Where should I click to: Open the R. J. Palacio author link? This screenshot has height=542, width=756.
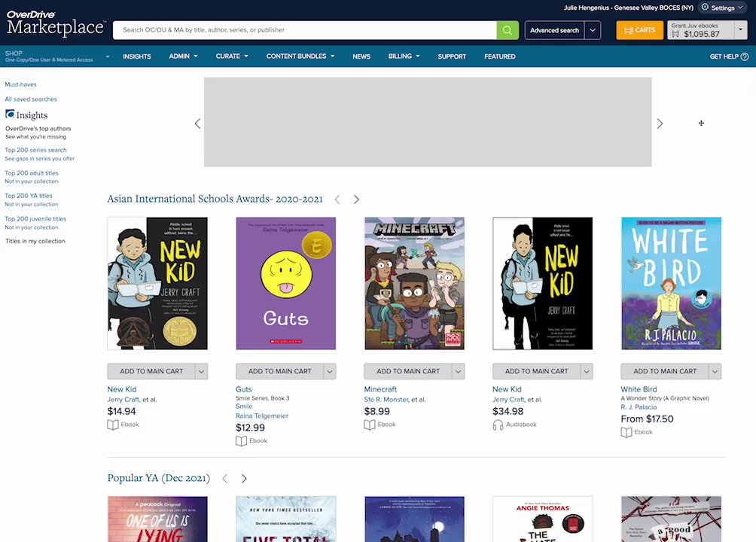[x=639, y=407]
